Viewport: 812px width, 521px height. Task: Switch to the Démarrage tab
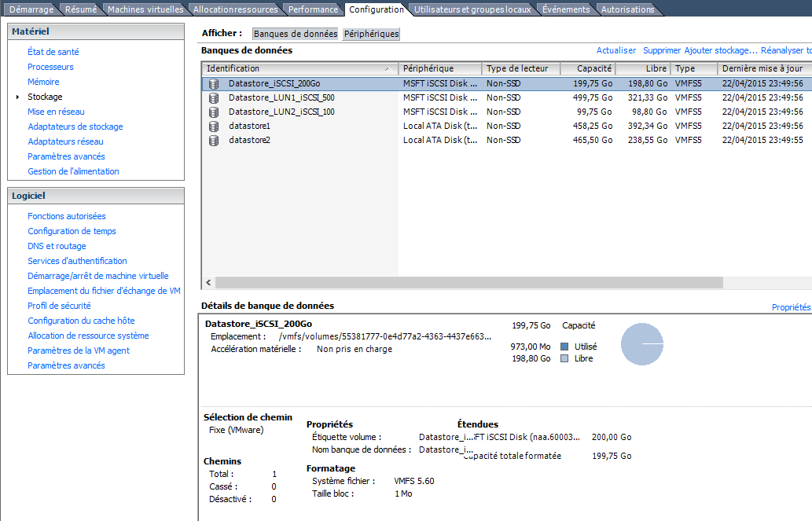tap(31, 9)
